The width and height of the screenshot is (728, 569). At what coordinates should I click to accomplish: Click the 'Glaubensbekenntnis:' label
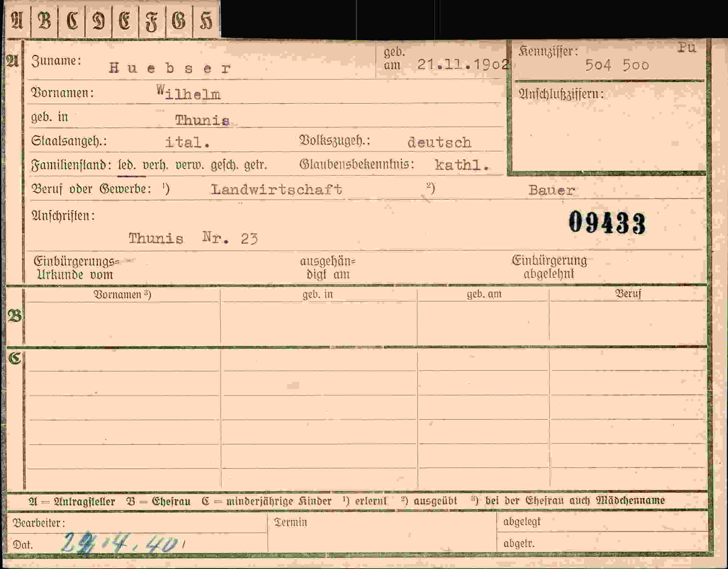[x=357, y=164]
